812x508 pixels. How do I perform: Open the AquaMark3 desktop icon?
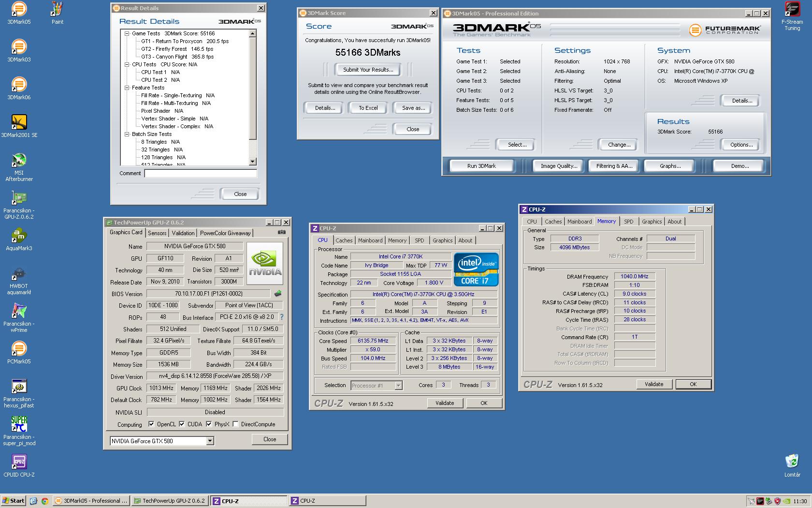click(19, 236)
